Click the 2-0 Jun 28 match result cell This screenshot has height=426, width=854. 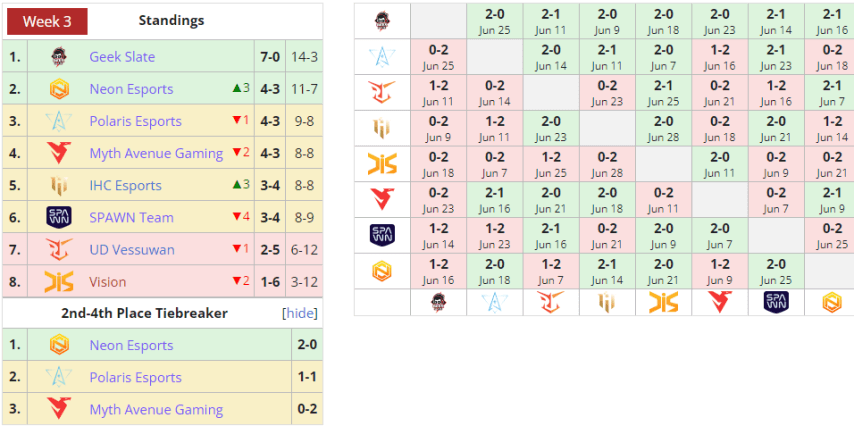[664, 129]
